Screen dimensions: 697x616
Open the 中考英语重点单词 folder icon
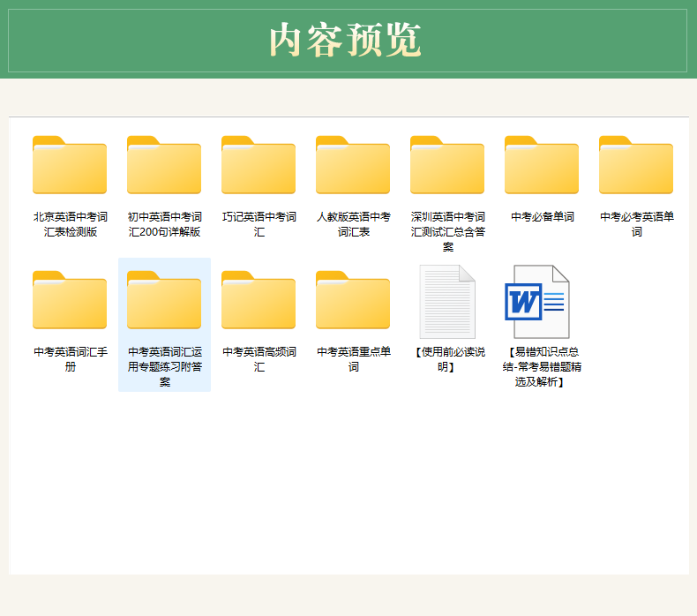coord(353,300)
